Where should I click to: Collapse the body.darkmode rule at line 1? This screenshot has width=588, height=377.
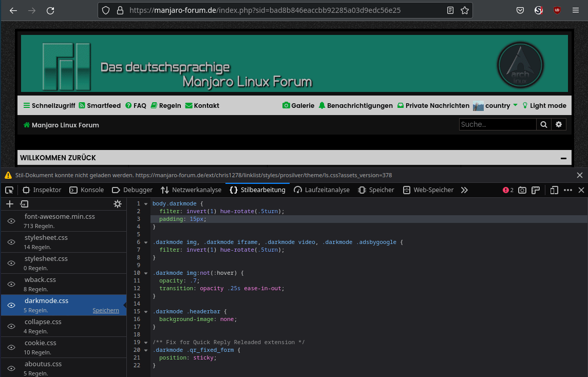pos(146,204)
